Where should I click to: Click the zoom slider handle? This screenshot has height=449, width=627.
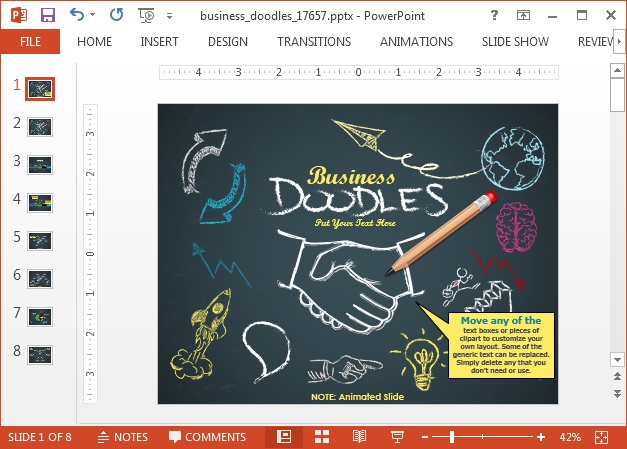(x=452, y=437)
